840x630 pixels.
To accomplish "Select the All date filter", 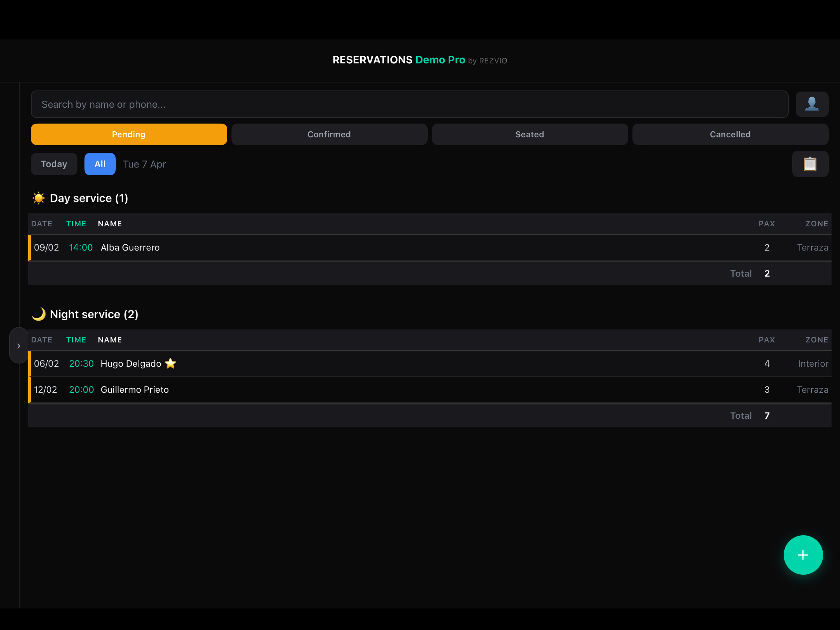I will pos(100,164).
